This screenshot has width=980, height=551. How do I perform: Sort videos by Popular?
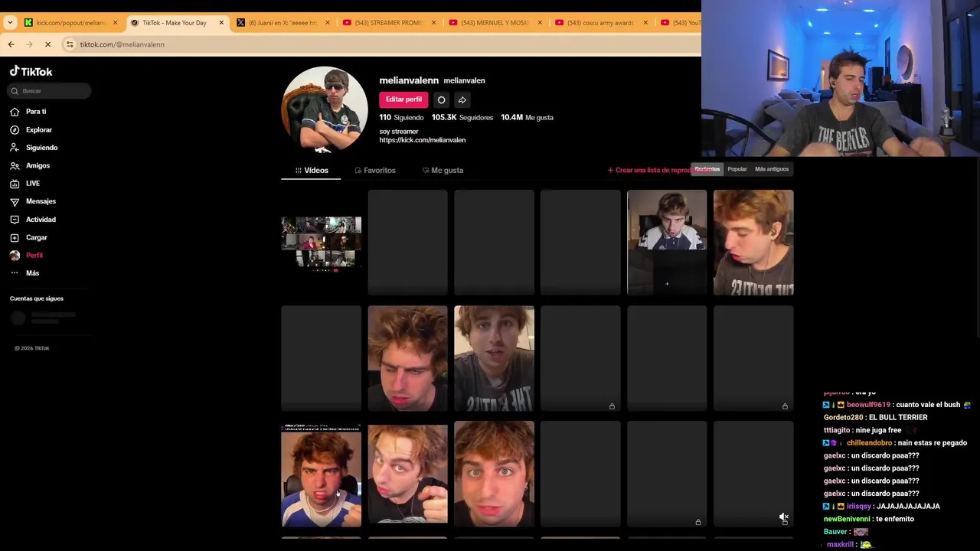(x=737, y=169)
